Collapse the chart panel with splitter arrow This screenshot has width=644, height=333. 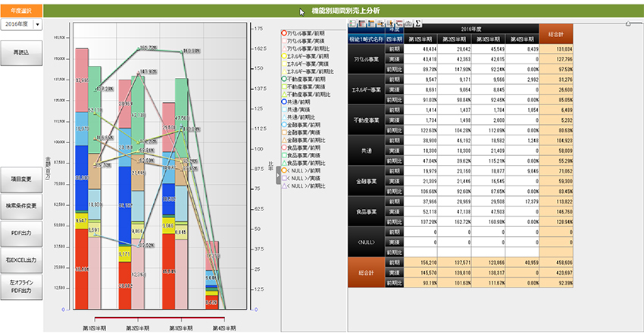point(278,175)
